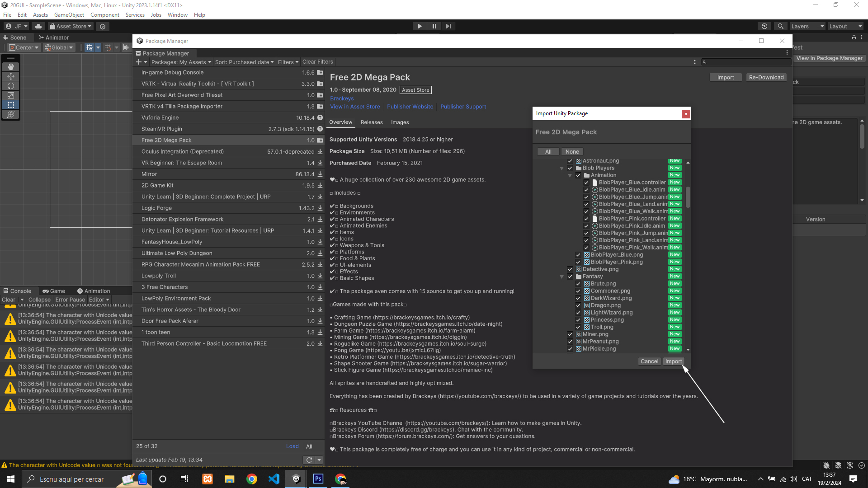Open Undo History icon in toolbar
The image size is (868, 488).
(764, 26)
